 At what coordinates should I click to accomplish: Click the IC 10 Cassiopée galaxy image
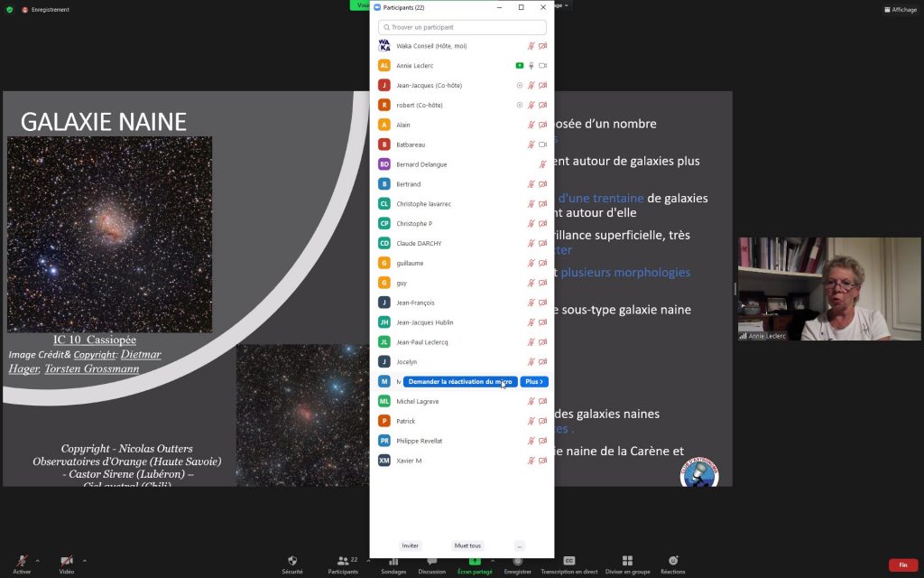(109, 235)
